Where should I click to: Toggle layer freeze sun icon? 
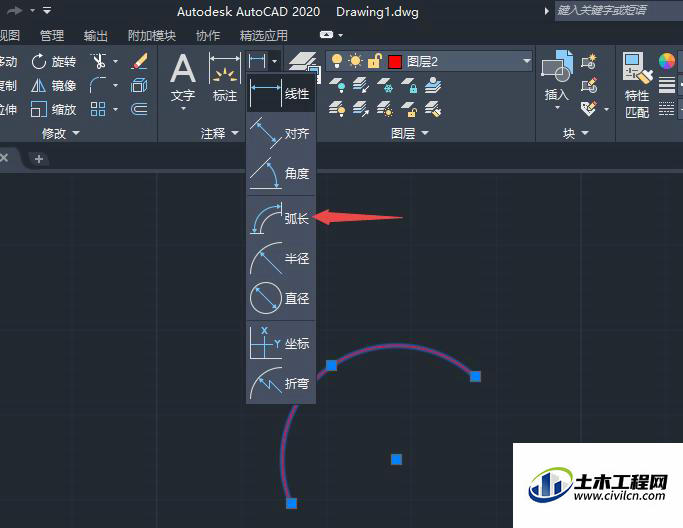point(355,61)
